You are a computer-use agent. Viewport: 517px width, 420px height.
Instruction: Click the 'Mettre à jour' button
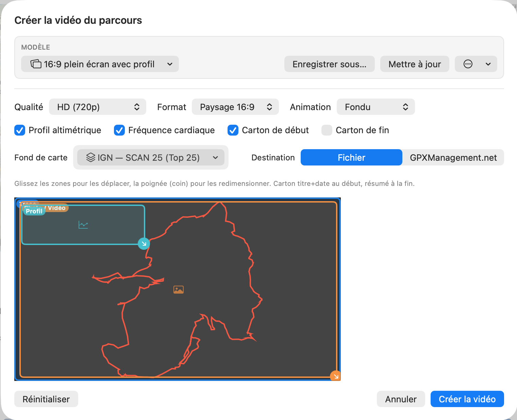(415, 64)
